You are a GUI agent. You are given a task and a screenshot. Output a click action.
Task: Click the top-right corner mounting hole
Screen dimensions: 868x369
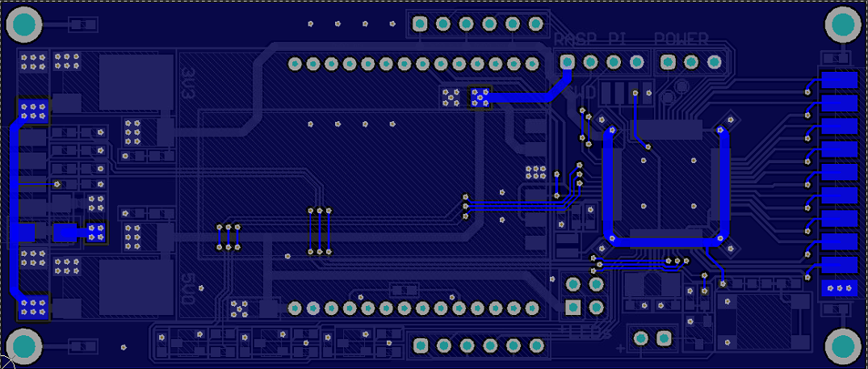[x=843, y=25]
